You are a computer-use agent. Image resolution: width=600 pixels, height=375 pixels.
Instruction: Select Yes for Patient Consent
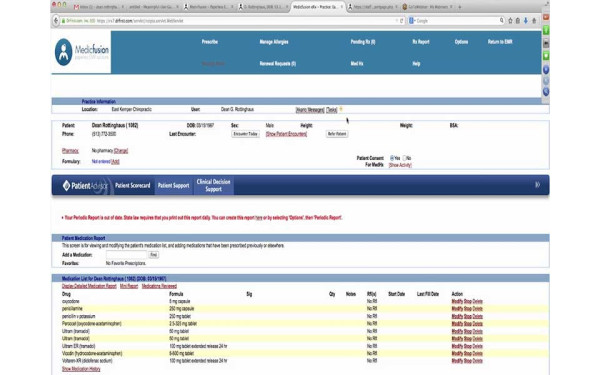[392, 158]
